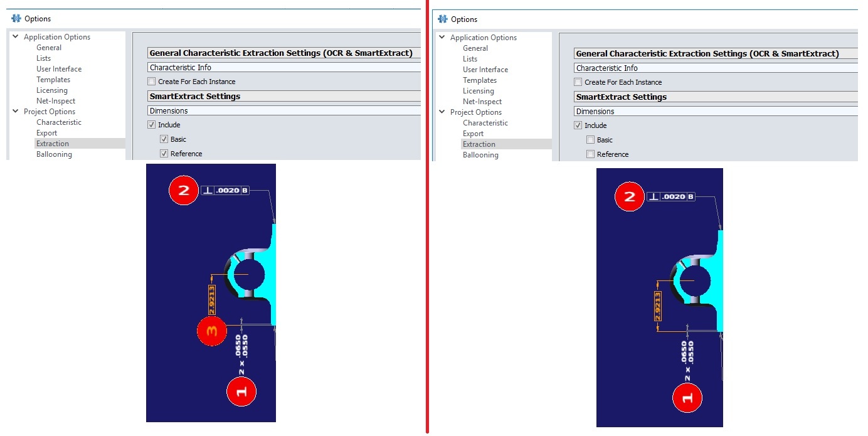This screenshot has height=436, width=868.
Task: Select balloon marker 2 near the perpendicularity callout
Action: point(183,190)
